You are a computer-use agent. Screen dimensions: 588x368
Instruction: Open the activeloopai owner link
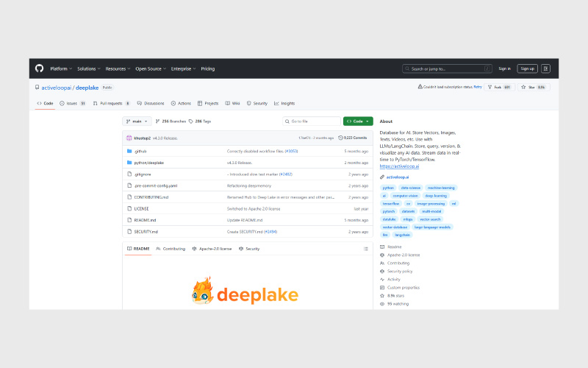(x=57, y=88)
